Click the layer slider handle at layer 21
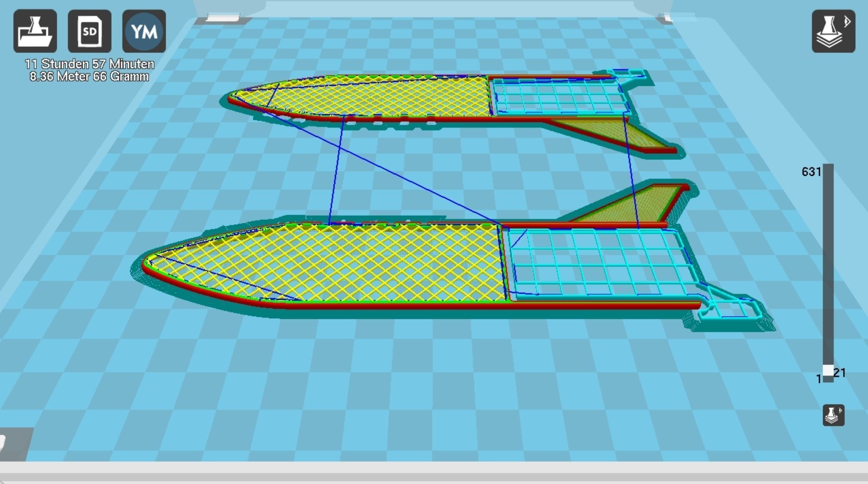The height and width of the screenshot is (484, 868). [828, 370]
